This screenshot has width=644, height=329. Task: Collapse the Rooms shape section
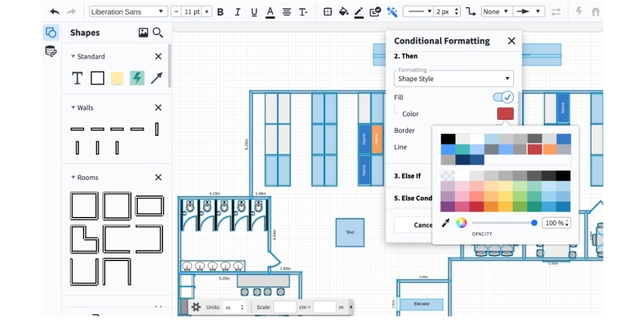pyautogui.click(x=73, y=178)
